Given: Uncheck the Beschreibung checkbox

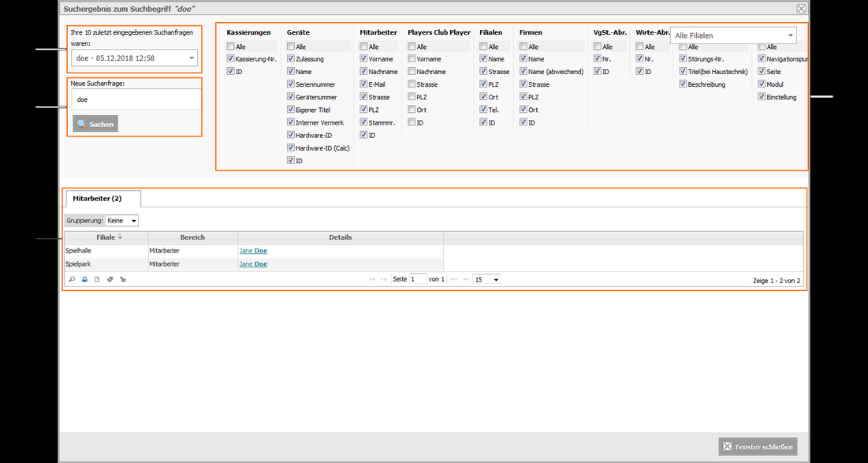Looking at the screenshot, I should [x=683, y=84].
